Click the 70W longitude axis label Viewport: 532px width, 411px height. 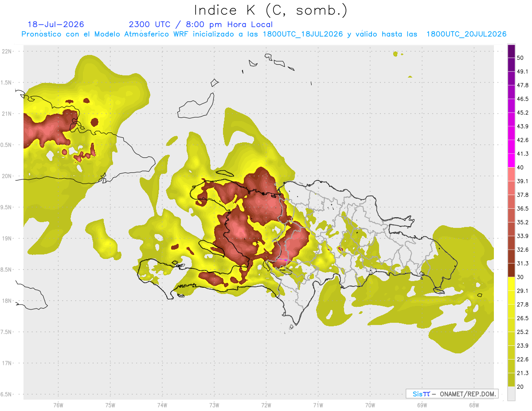[370, 405]
